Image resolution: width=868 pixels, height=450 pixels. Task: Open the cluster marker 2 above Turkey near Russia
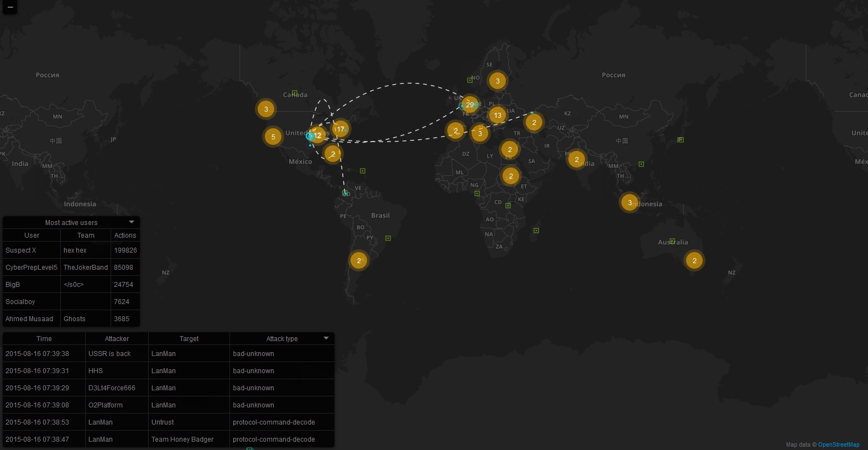pyautogui.click(x=534, y=122)
